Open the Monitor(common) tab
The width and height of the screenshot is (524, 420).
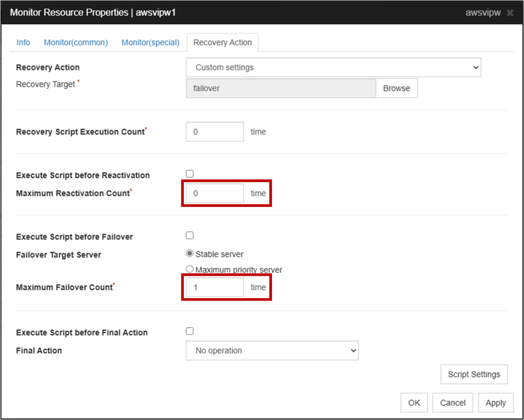click(x=76, y=42)
